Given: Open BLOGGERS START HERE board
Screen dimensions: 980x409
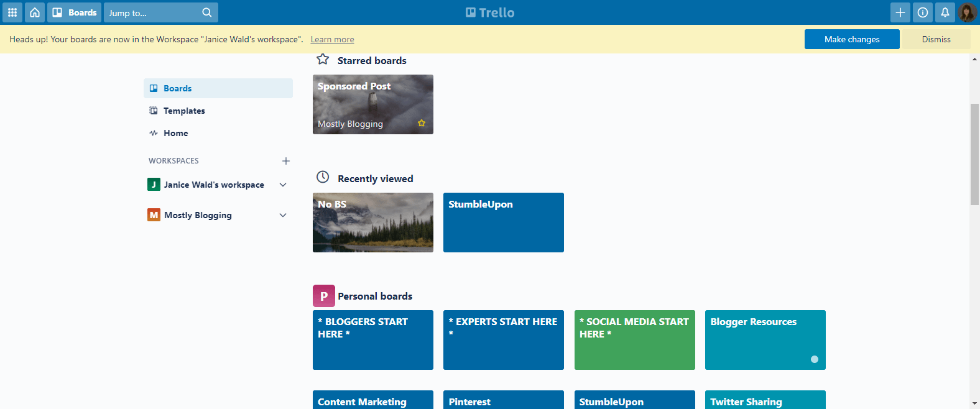Looking at the screenshot, I should point(373,340).
